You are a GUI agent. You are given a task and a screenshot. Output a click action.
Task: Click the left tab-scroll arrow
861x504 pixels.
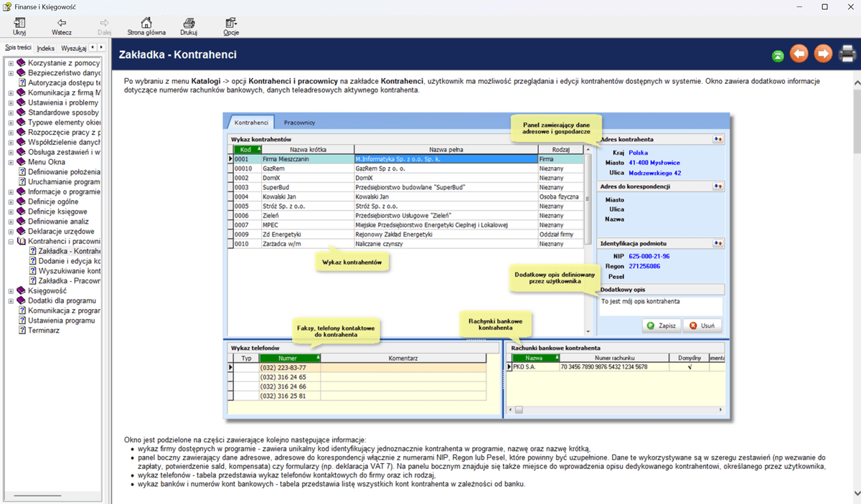92,48
